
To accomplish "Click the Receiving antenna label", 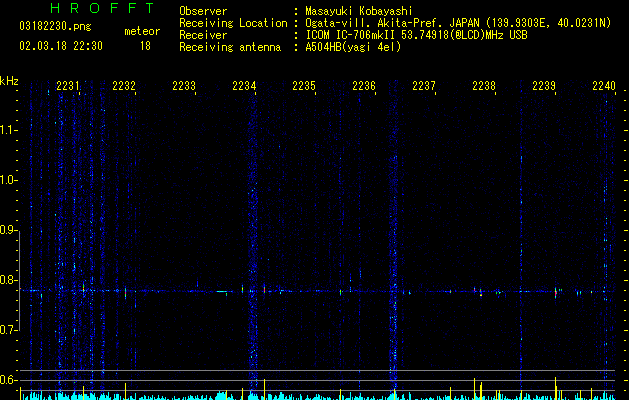I will coord(230,47).
